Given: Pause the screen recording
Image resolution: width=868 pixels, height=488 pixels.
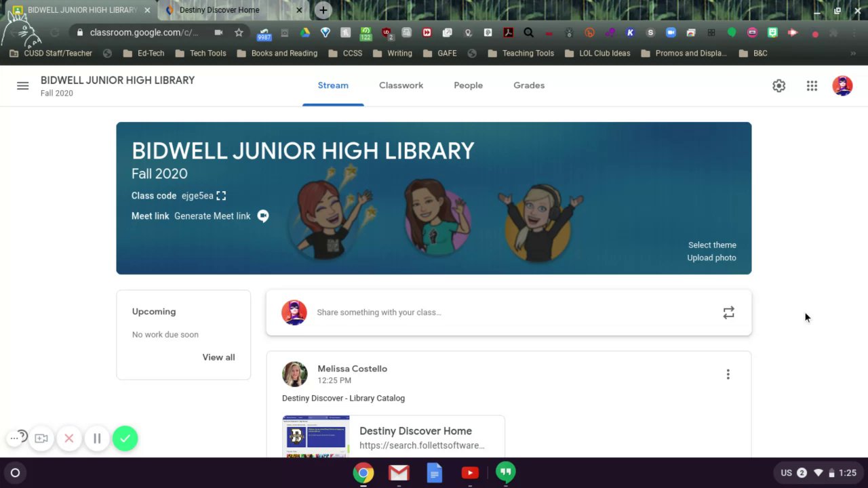Looking at the screenshot, I should 97,439.
